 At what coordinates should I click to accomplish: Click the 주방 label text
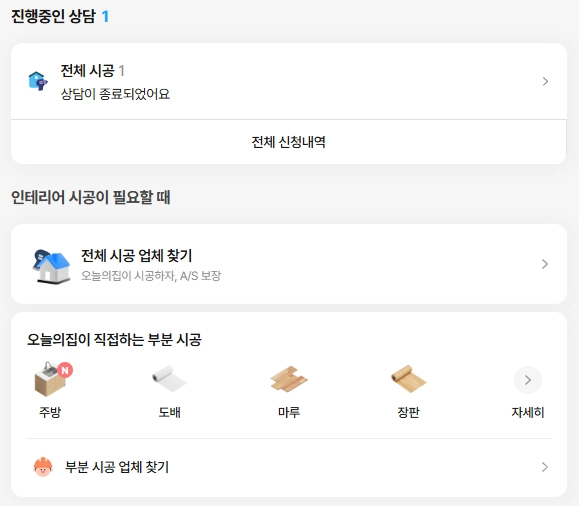coord(50,412)
